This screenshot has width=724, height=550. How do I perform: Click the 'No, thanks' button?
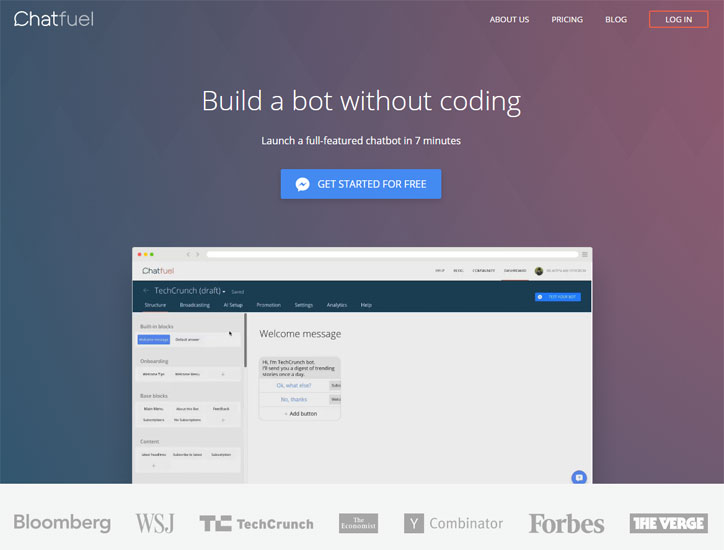coord(294,399)
